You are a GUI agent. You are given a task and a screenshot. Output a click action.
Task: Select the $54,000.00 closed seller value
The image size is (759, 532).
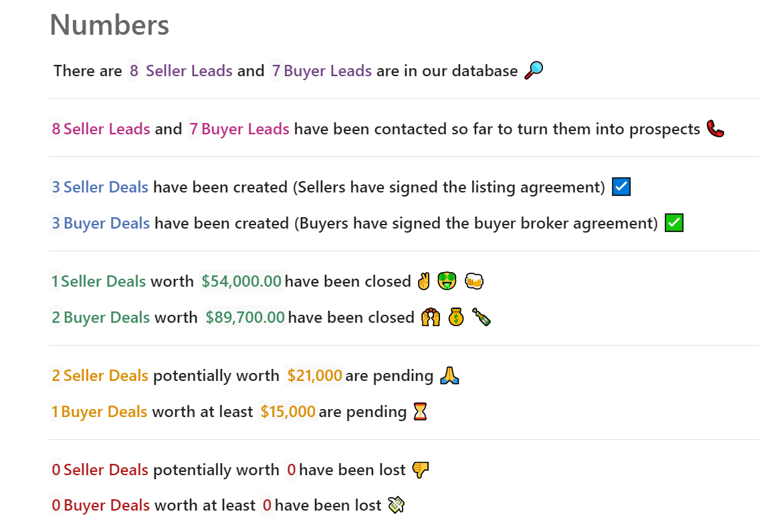(241, 281)
